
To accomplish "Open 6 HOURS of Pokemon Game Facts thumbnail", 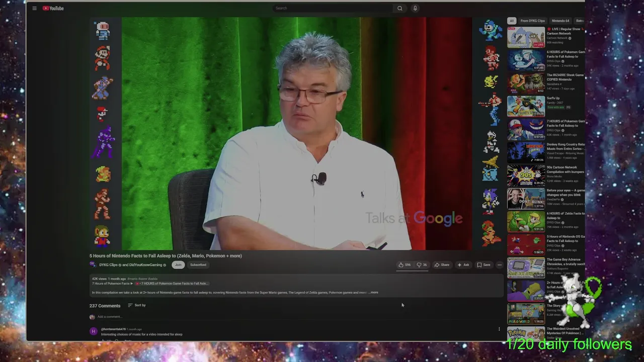I will 526,61.
